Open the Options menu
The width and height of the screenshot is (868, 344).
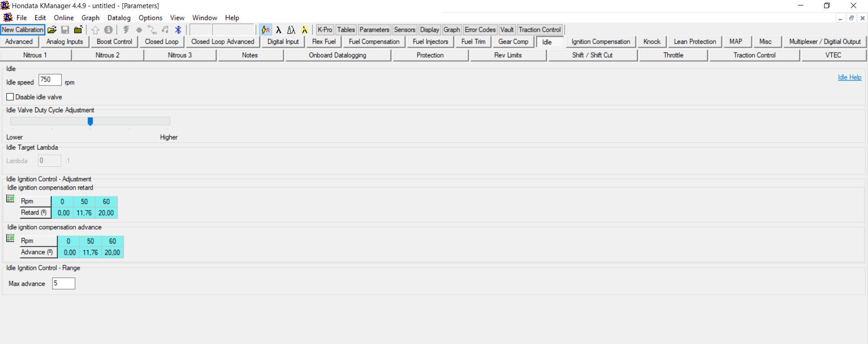pyautogui.click(x=150, y=18)
